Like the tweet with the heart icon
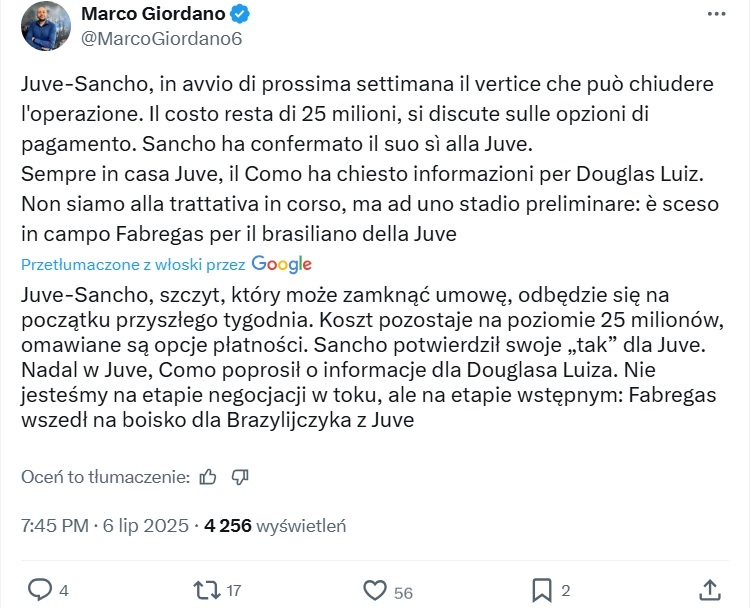Screen dimensions: 753x608 (374, 590)
